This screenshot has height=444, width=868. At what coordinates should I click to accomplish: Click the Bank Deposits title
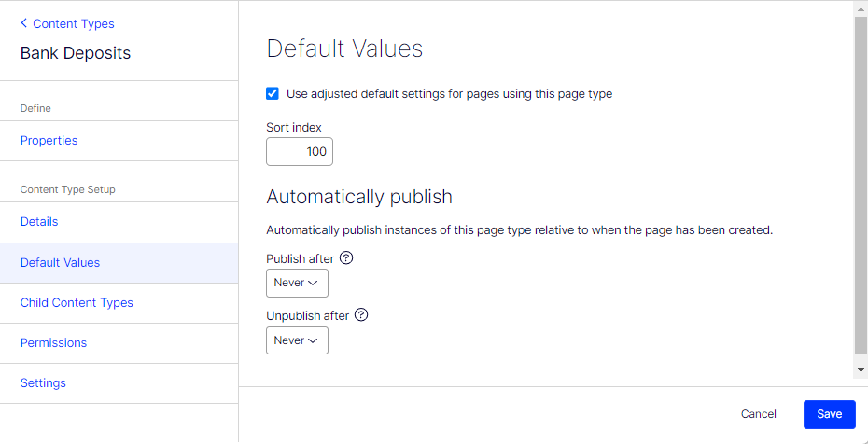pos(76,53)
